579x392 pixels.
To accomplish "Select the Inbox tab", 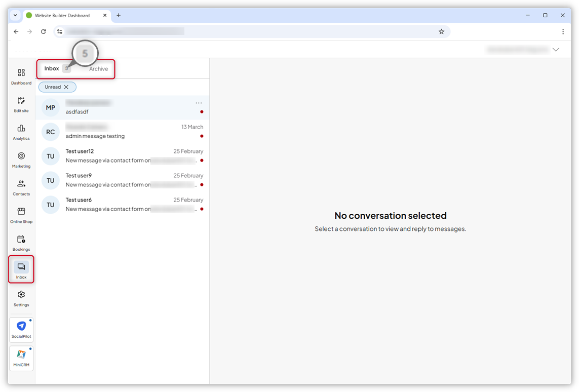I will coord(52,68).
